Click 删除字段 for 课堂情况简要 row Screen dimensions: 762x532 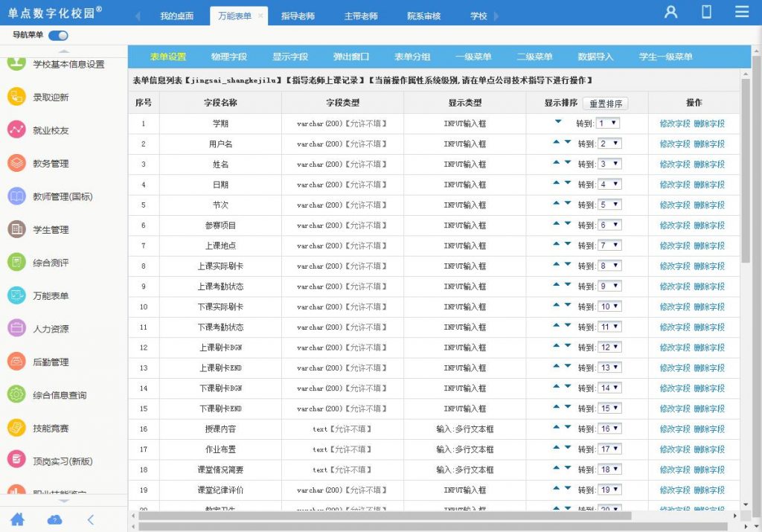pyautogui.click(x=709, y=469)
